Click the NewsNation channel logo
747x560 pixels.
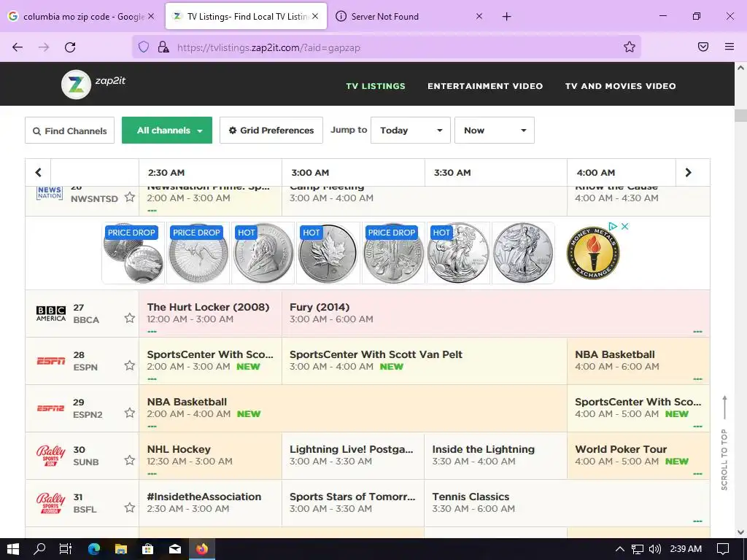click(50, 192)
